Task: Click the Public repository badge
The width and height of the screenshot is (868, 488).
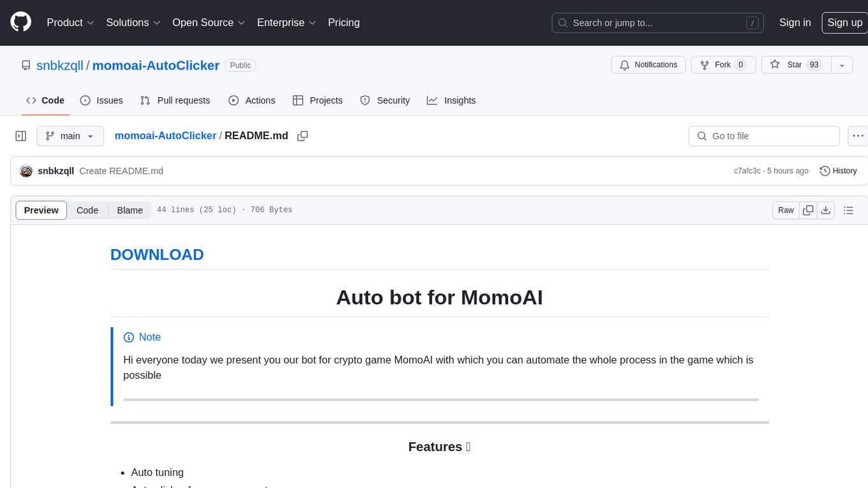Action: point(241,65)
